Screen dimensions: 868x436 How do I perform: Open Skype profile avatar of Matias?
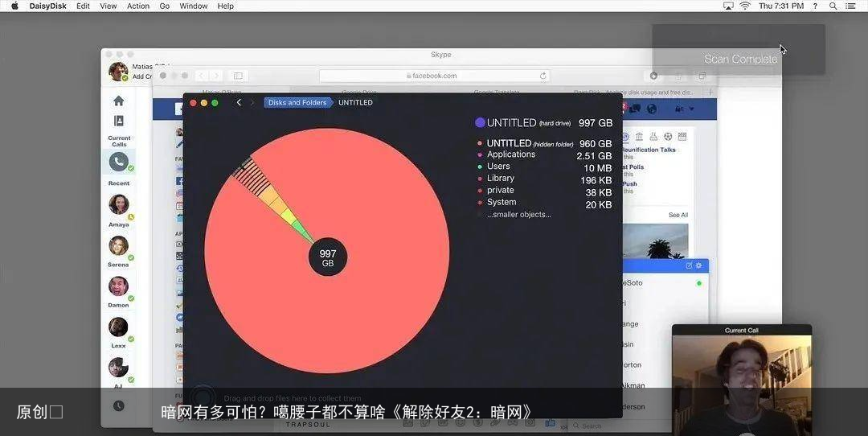click(x=118, y=71)
